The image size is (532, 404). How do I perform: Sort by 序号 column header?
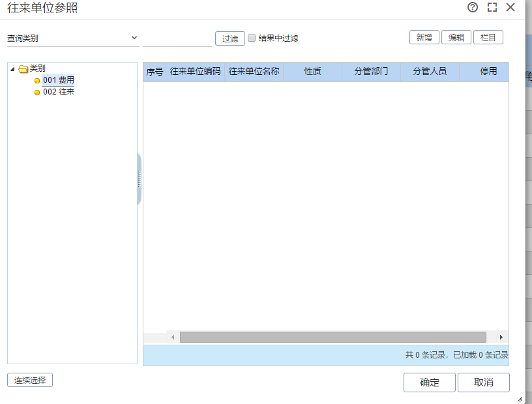pos(155,72)
